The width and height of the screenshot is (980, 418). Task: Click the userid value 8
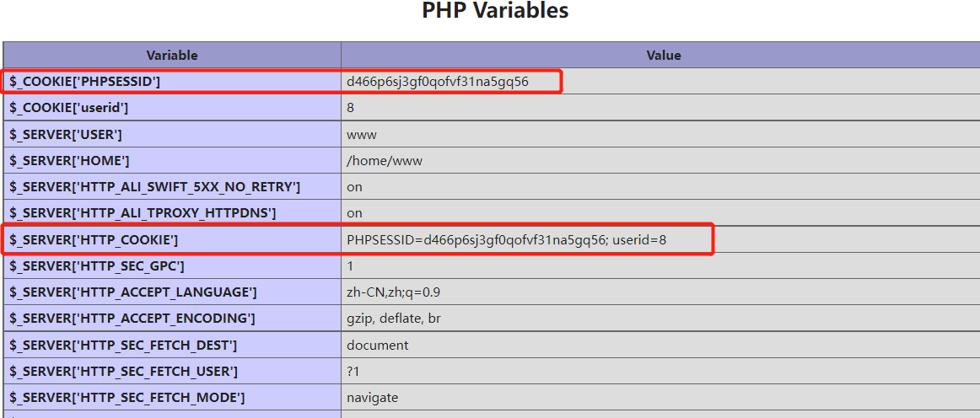(x=351, y=108)
